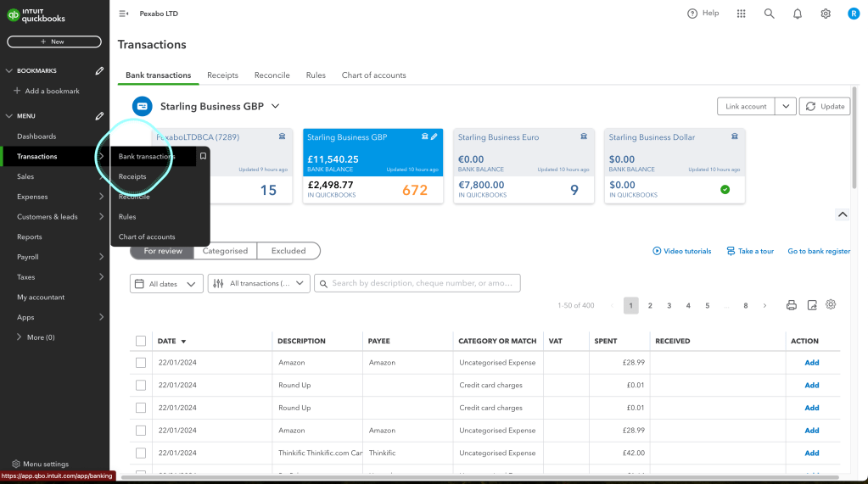Open table settings gear icon

coord(831,305)
